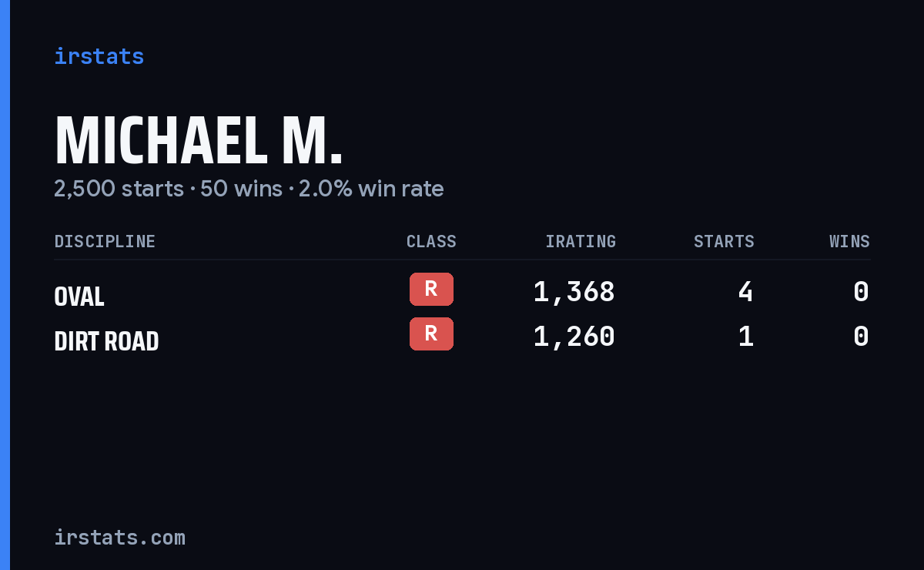Screen dimensions: 924x570
Task: Select the OVAL discipline row label
Action: (x=79, y=297)
